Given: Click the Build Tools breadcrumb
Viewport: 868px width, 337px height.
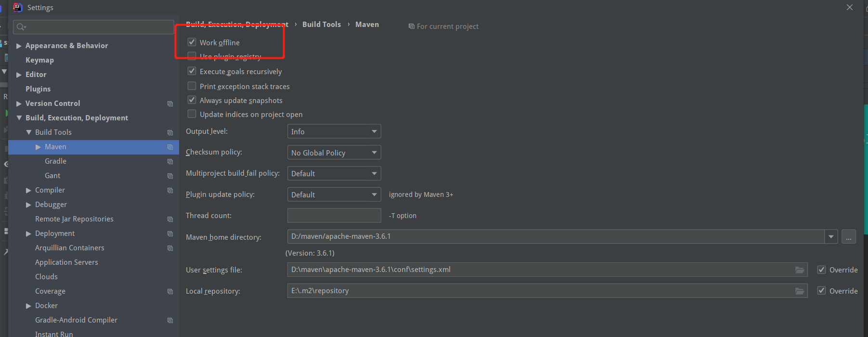Looking at the screenshot, I should click(x=322, y=25).
